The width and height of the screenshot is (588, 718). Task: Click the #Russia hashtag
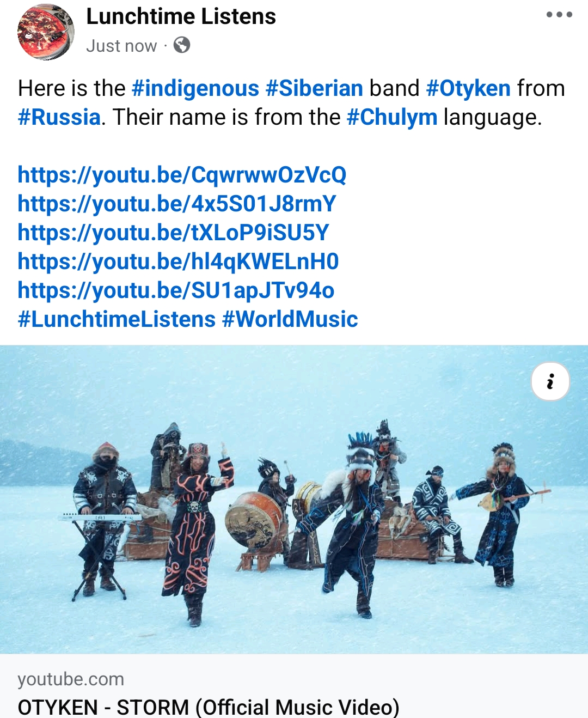[x=59, y=117]
